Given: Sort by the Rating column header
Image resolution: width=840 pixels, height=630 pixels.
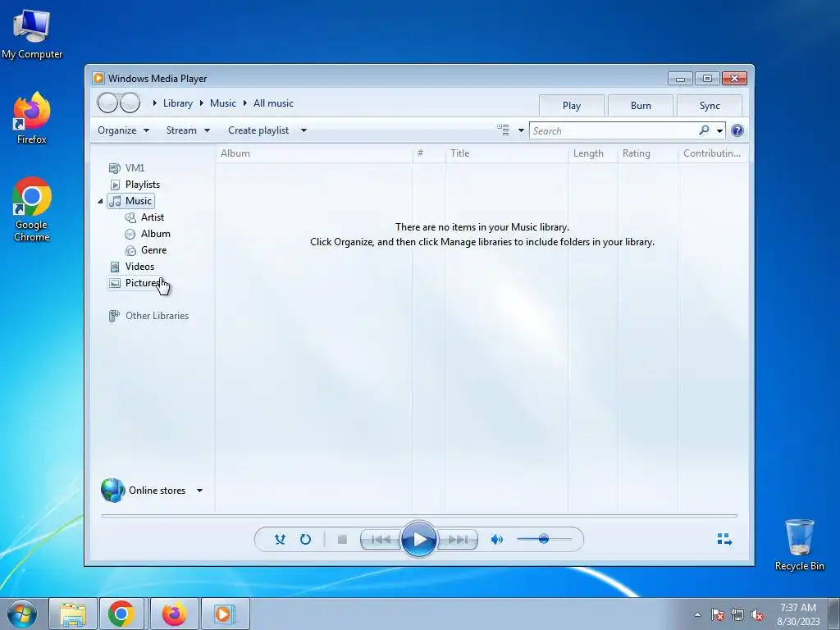Looking at the screenshot, I should [648, 153].
